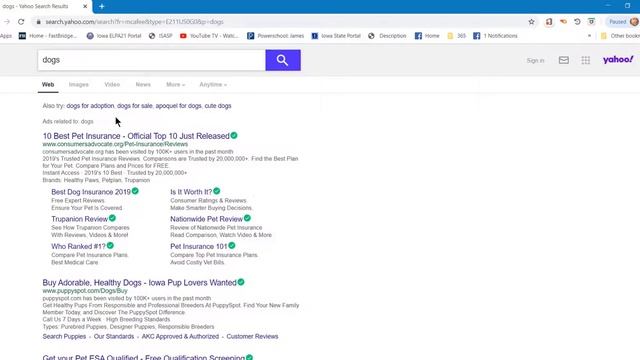Open the Home - FastBridge bookmark
The image size is (640, 360).
48,36
